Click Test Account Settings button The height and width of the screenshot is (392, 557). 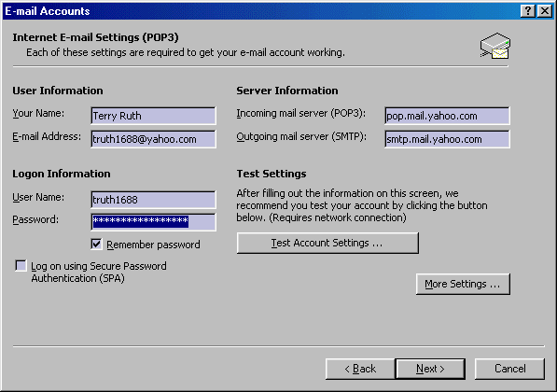327,243
